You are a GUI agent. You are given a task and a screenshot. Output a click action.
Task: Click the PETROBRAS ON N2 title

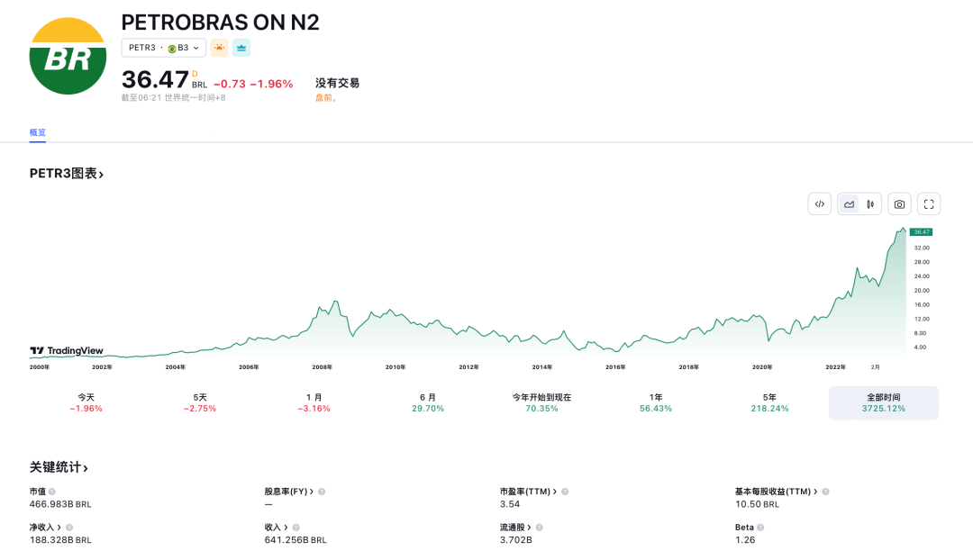coord(221,23)
